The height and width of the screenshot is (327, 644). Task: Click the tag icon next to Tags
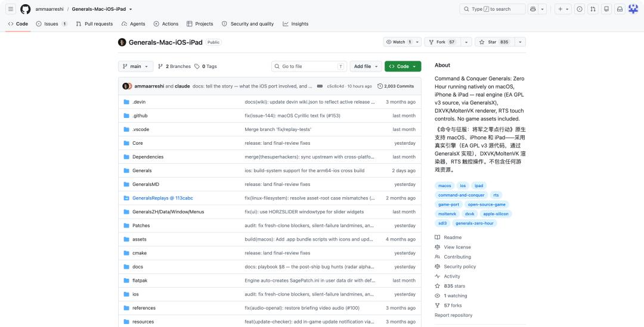(x=197, y=66)
